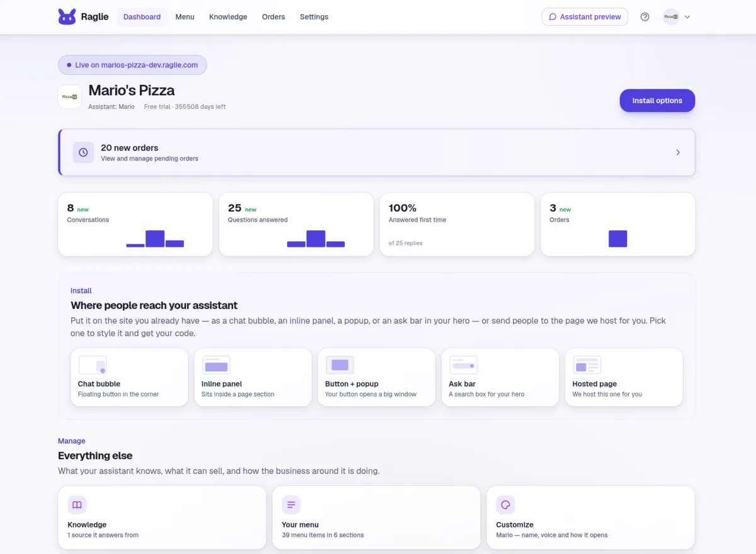Click the Orders card chart bar
The height and width of the screenshot is (554, 756).
coord(618,239)
